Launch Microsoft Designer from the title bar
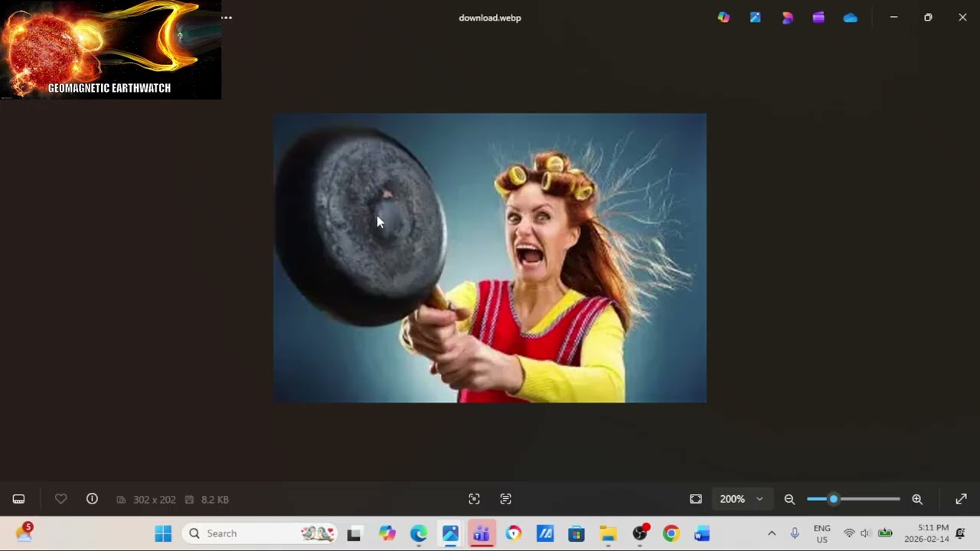 tap(787, 18)
